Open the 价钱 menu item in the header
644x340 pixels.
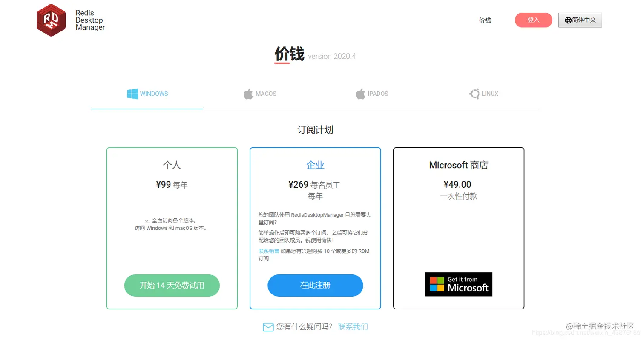(x=485, y=20)
